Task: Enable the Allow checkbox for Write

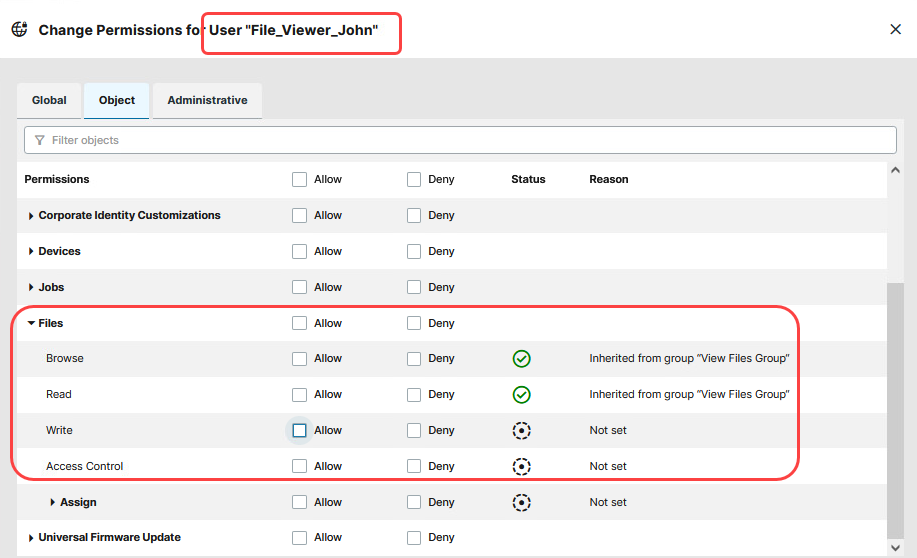Action: point(299,431)
